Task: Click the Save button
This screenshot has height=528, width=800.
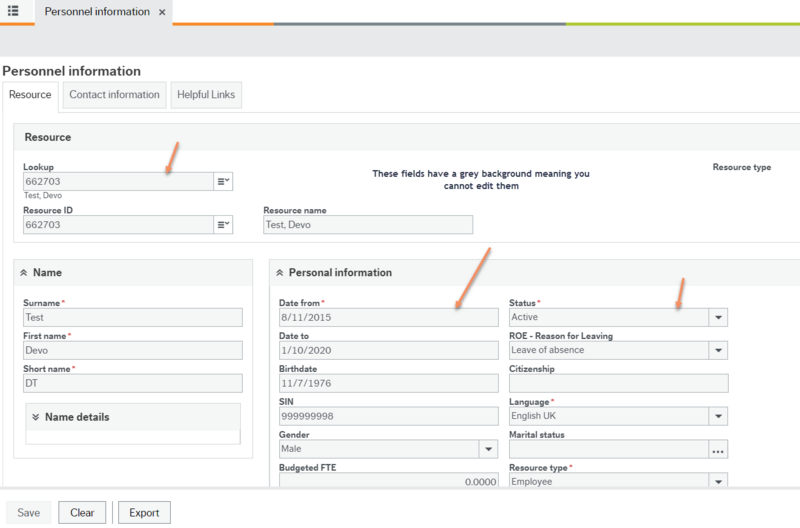Action: point(29,513)
